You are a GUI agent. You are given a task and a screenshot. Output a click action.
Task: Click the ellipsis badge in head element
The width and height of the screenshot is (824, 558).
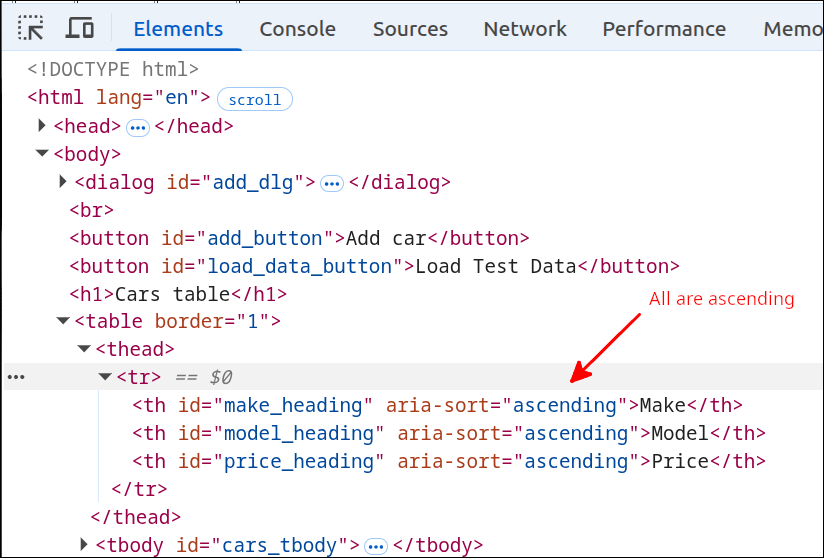click(x=137, y=127)
